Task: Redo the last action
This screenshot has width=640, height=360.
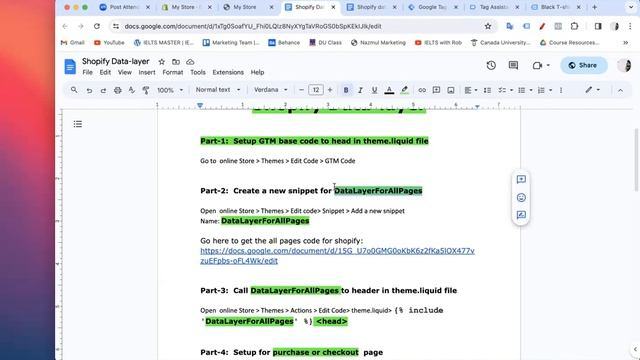Action: click(103, 90)
